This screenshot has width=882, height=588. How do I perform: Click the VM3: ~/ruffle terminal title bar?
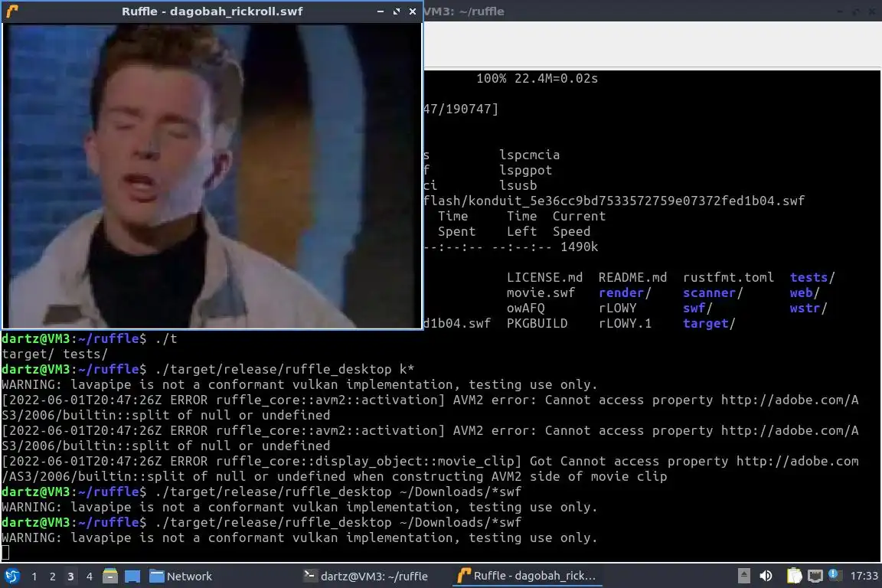click(652, 11)
